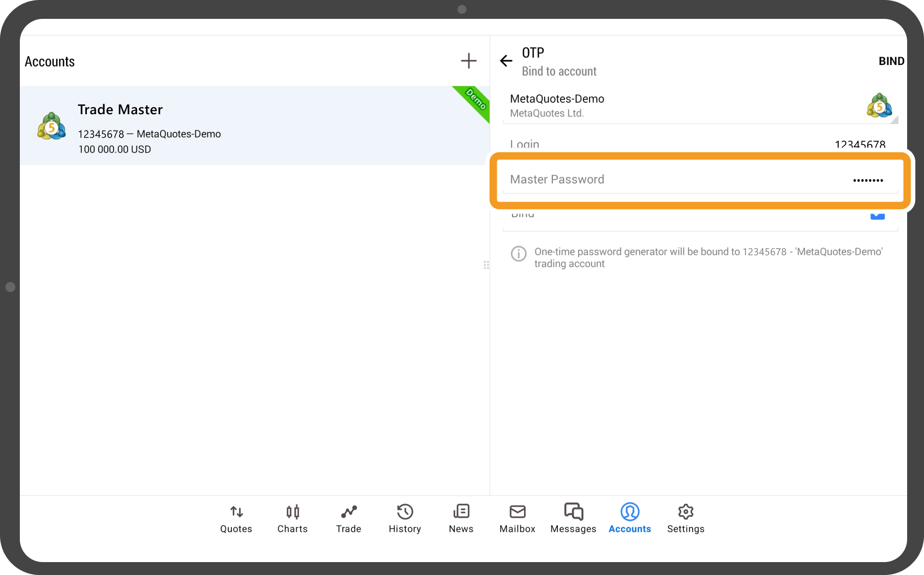Go back using the OTP back arrow
This screenshot has width=924, height=575.
click(x=506, y=61)
